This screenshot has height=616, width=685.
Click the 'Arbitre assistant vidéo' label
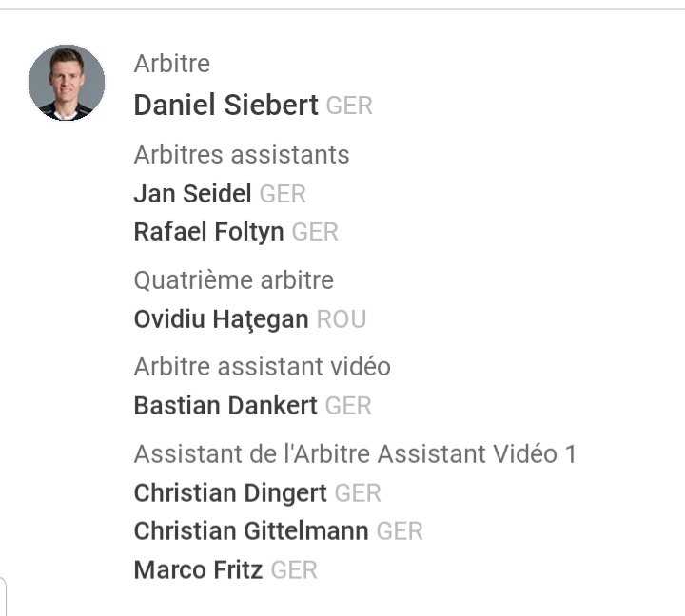262,367
